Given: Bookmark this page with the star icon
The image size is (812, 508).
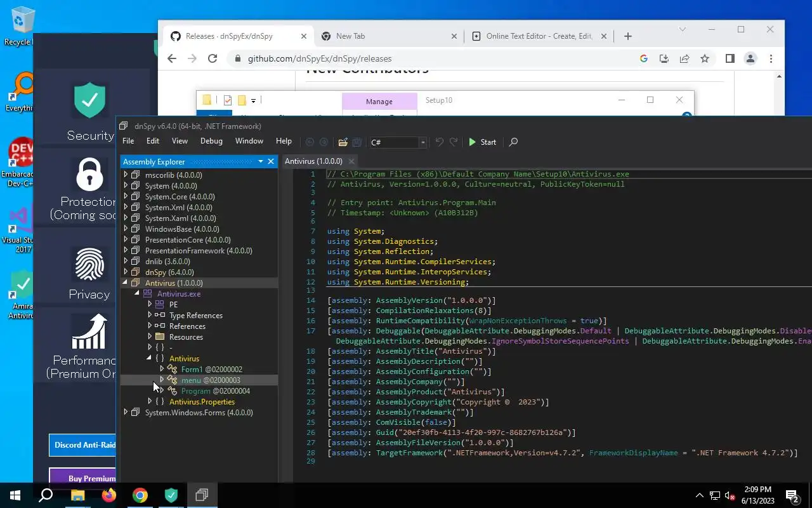Looking at the screenshot, I should click(x=705, y=58).
